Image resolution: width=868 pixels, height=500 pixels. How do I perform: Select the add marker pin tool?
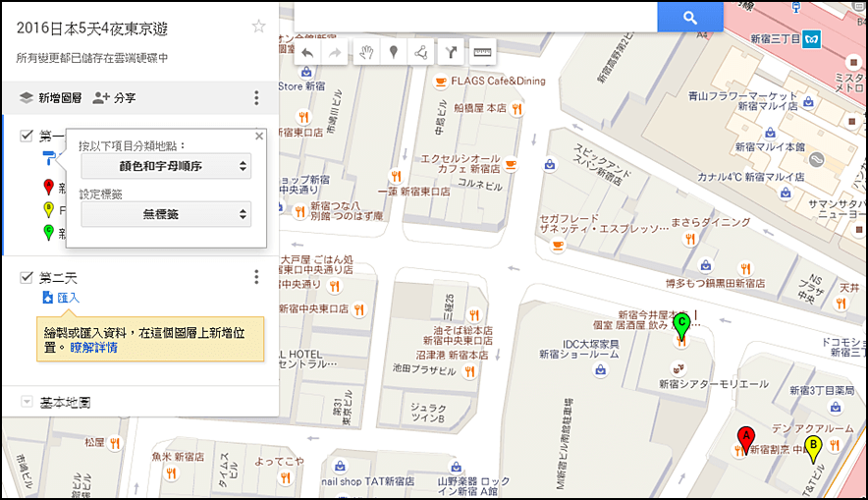point(394,53)
